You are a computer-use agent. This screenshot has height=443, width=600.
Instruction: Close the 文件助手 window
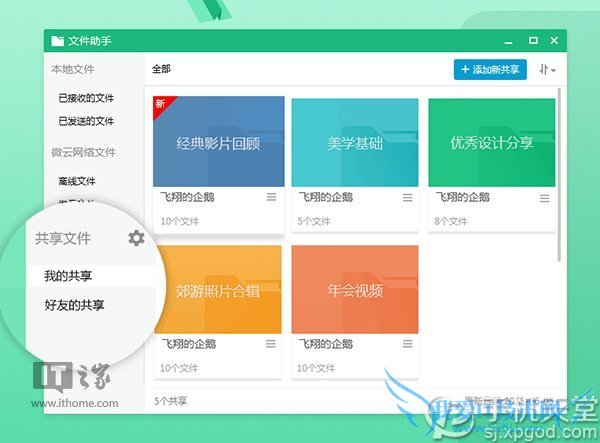554,40
